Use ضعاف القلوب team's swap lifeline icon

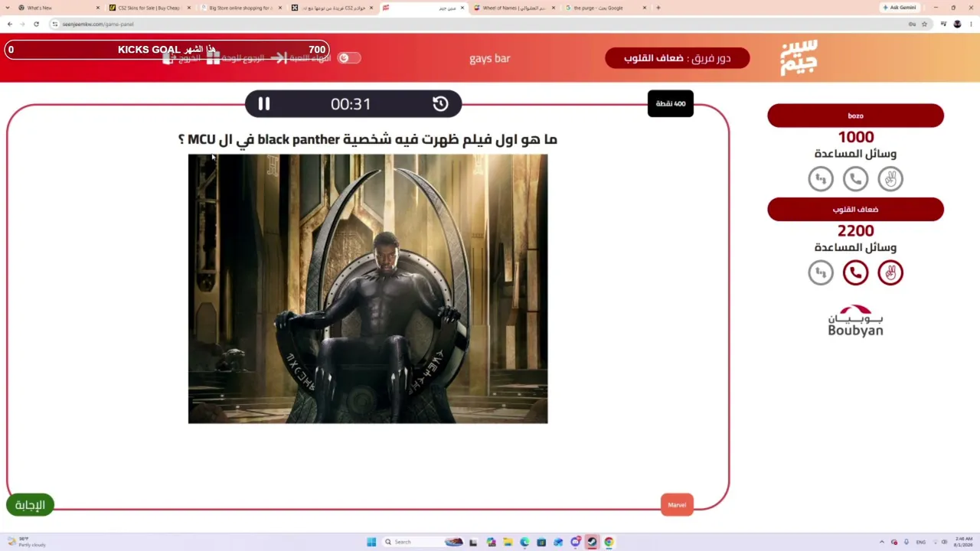(x=821, y=272)
